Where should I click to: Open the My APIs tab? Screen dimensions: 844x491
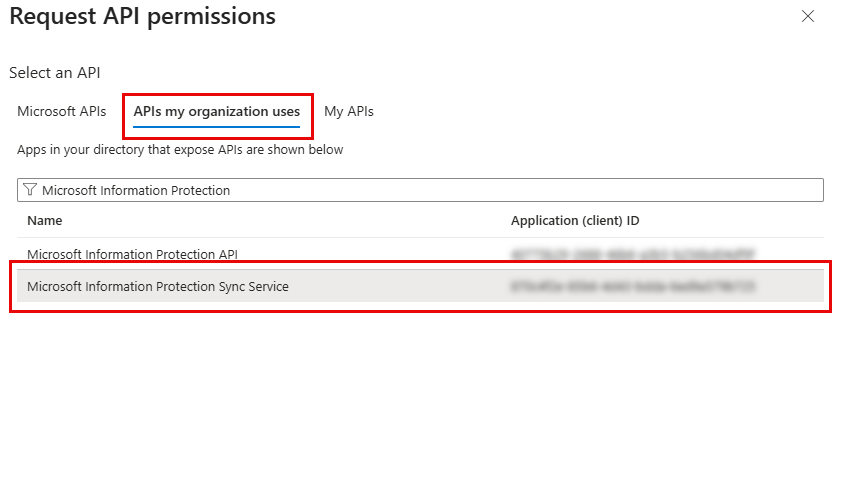[x=349, y=111]
